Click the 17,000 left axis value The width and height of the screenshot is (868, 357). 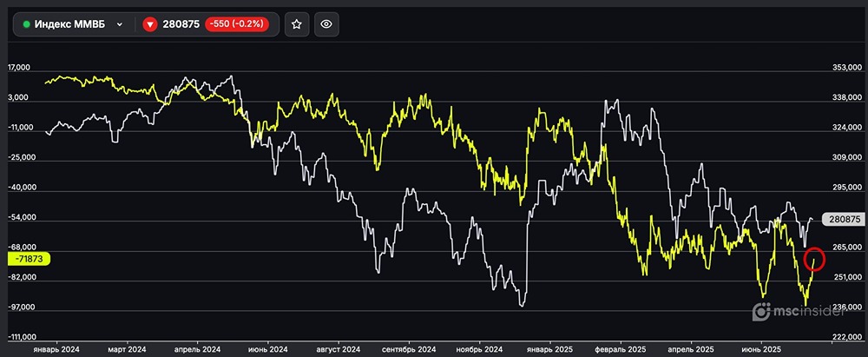tap(19, 67)
